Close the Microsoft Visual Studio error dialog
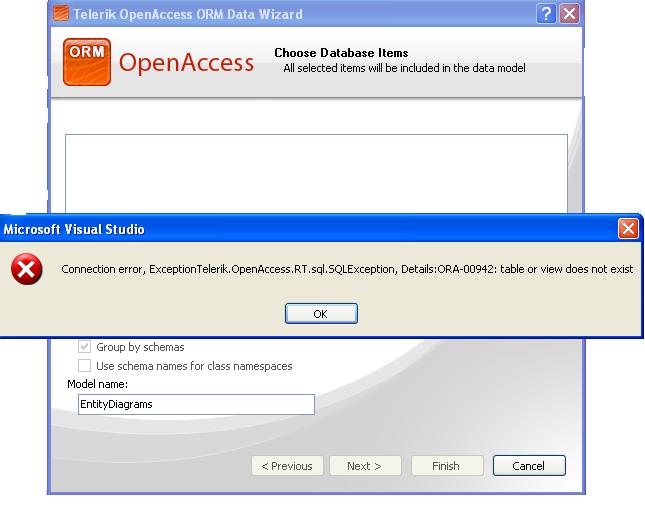Screen dimensions: 645x512 point(628,229)
